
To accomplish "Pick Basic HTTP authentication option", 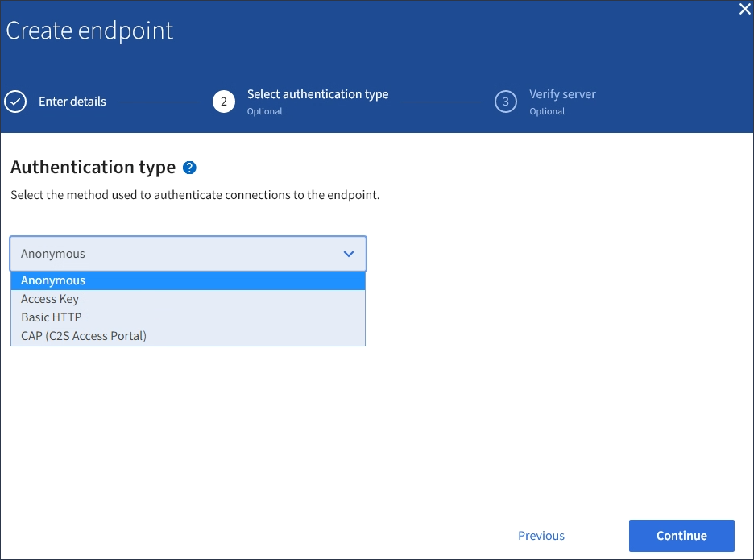I will tap(52, 317).
